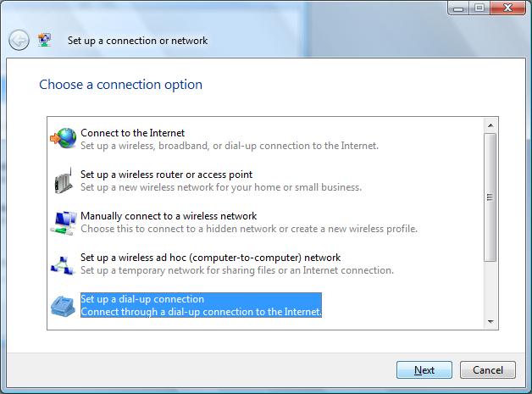The image size is (532, 394).
Task: Click the network wizard icon in header
Action: pos(44,40)
